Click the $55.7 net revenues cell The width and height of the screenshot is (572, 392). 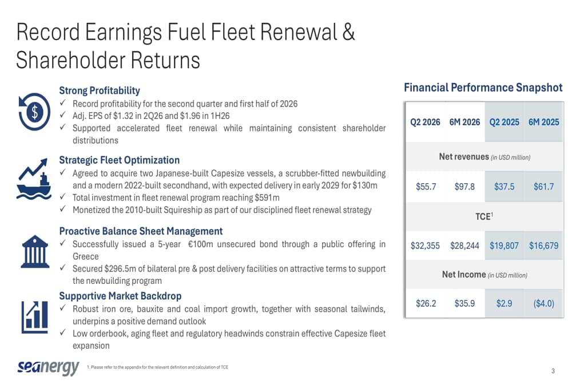(426, 187)
